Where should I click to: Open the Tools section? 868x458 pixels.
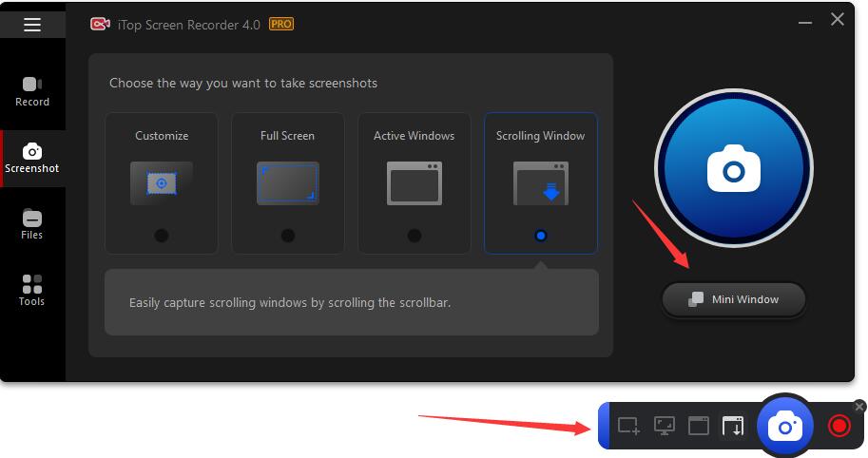[x=32, y=291]
